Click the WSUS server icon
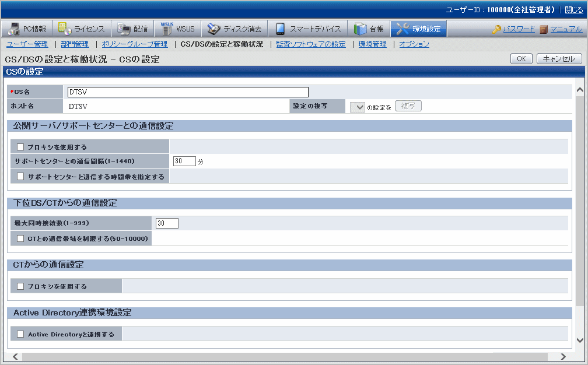This screenshot has width=588, height=365. [166, 29]
